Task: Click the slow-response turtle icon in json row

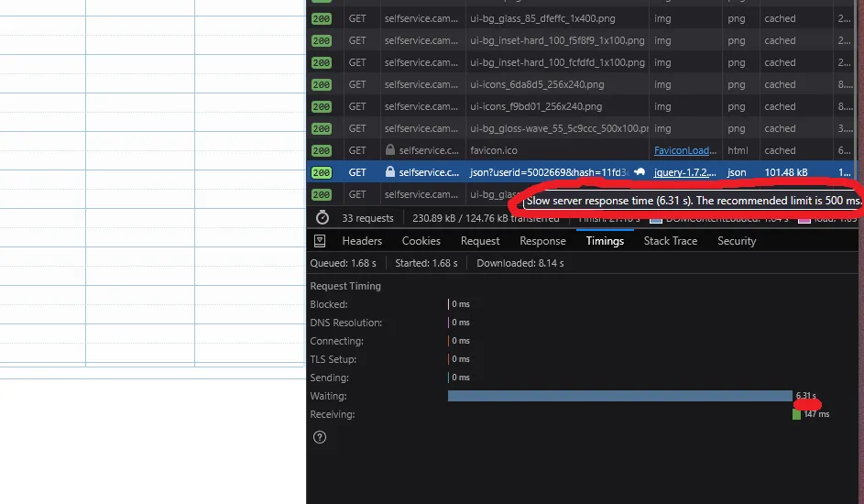Action: click(640, 172)
